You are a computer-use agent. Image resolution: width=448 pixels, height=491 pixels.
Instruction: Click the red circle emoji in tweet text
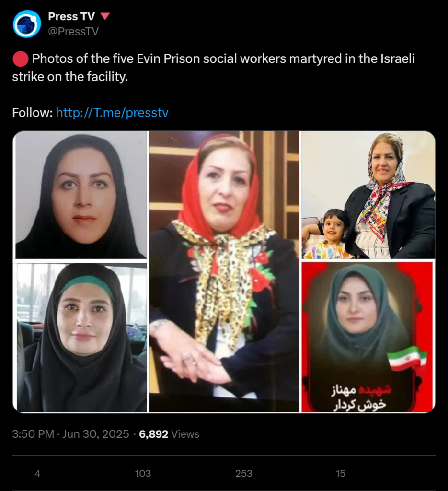(x=21, y=59)
